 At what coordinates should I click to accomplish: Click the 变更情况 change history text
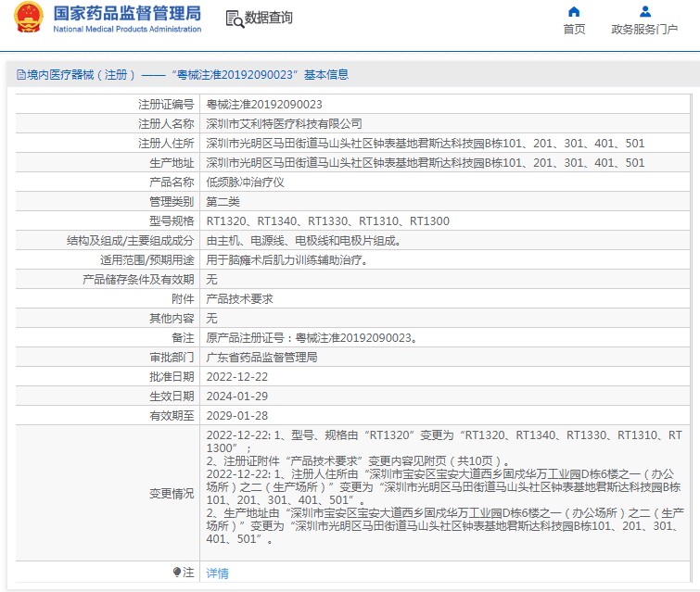[445, 486]
